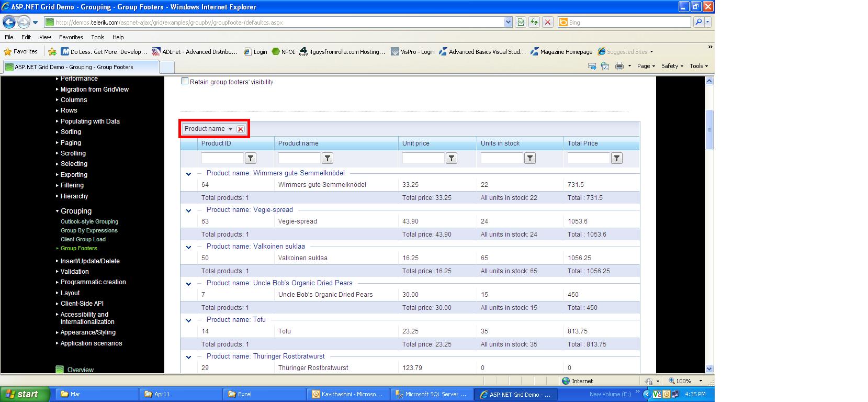The image size is (868, 402).
Task: Open the Group By Expressions link
Action: point(89,230)
